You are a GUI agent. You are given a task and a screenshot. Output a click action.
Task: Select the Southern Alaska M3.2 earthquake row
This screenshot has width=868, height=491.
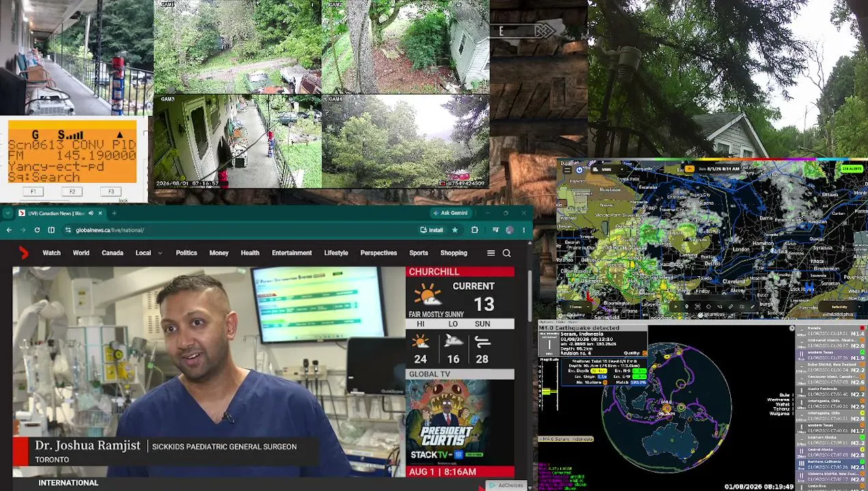(x=831, y=441)
